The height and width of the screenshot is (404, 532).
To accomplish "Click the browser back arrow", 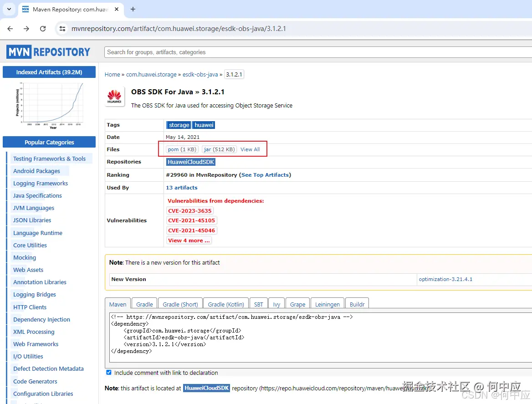I will 10,29.
